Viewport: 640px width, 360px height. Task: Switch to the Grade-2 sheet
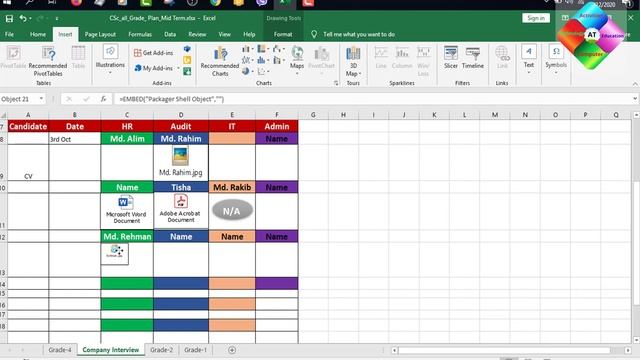(161, 350)
